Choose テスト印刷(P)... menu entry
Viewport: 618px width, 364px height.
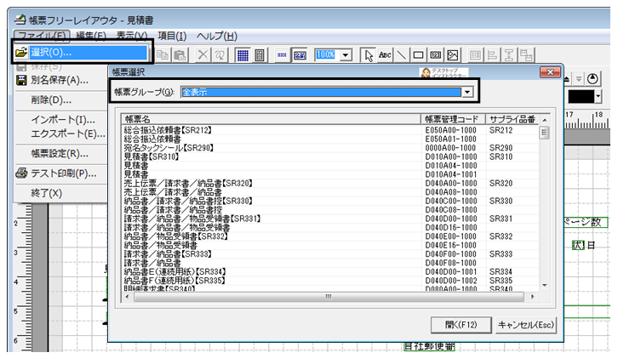[x=64, y=173]
